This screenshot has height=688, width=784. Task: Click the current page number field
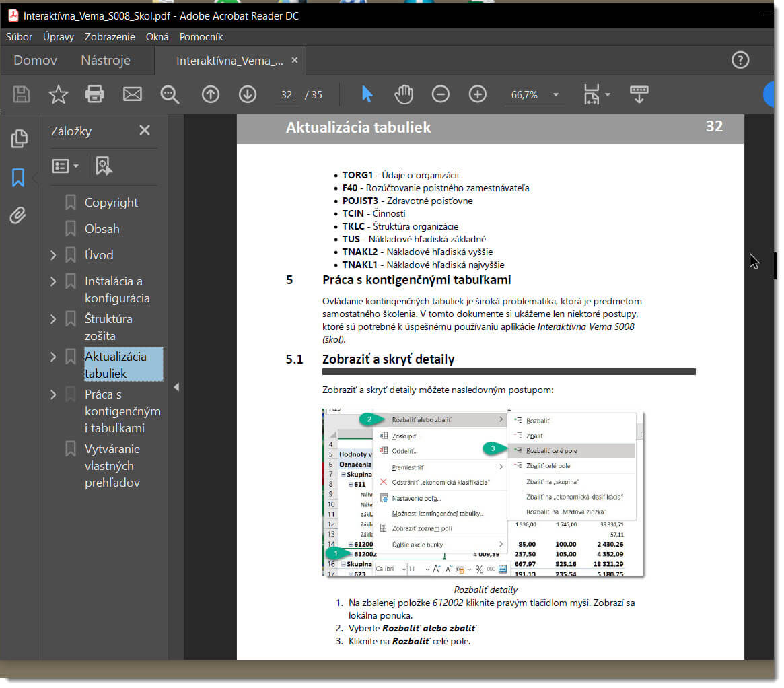tap(287, 94)
